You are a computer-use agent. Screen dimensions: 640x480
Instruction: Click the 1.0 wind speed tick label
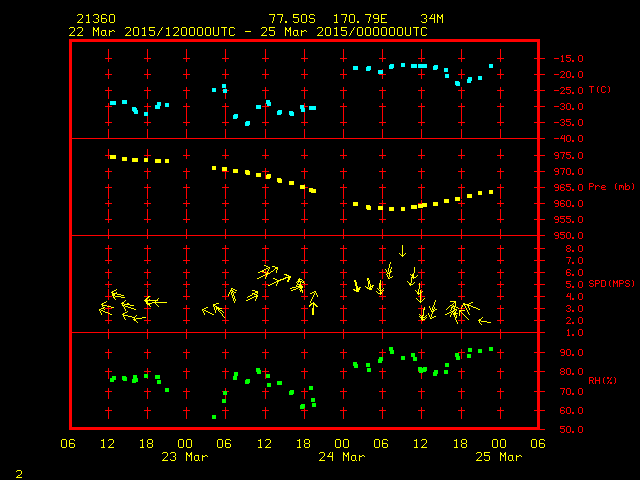click(574, 333)
